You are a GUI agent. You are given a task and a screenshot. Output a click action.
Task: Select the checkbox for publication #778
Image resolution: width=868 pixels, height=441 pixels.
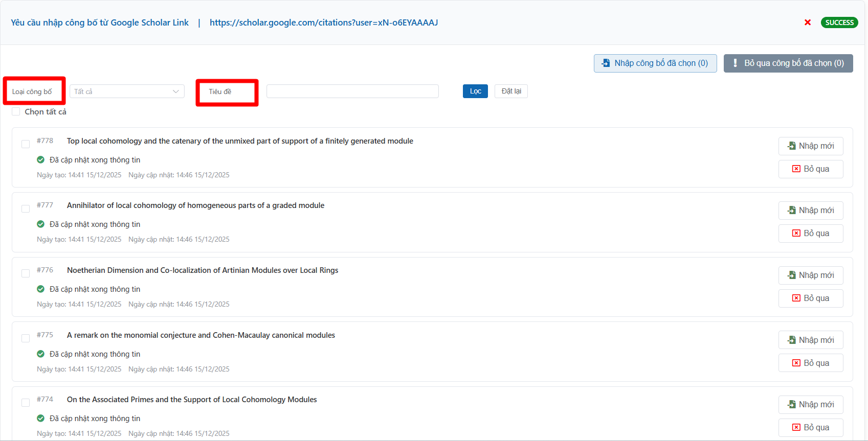[x=26, y=144]
